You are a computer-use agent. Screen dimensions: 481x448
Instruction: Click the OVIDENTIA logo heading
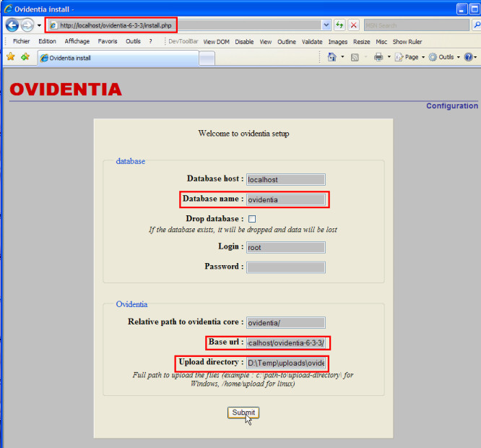[66, 90]
